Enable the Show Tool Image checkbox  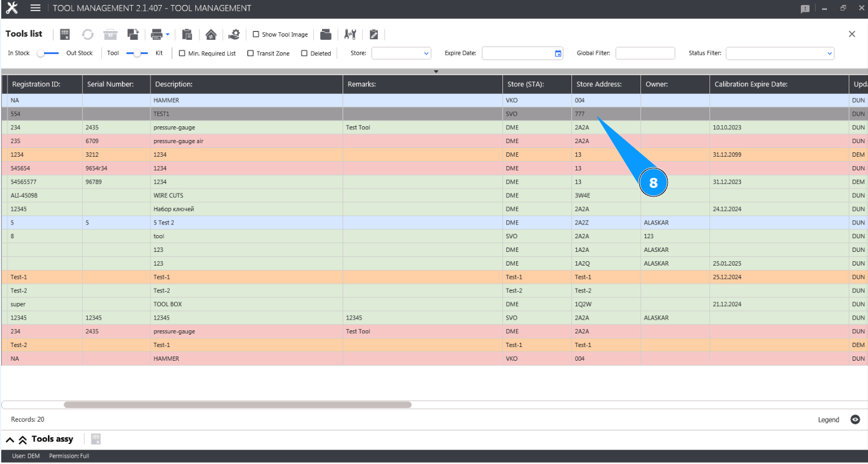pyautogui.click(x=256, y=35)
